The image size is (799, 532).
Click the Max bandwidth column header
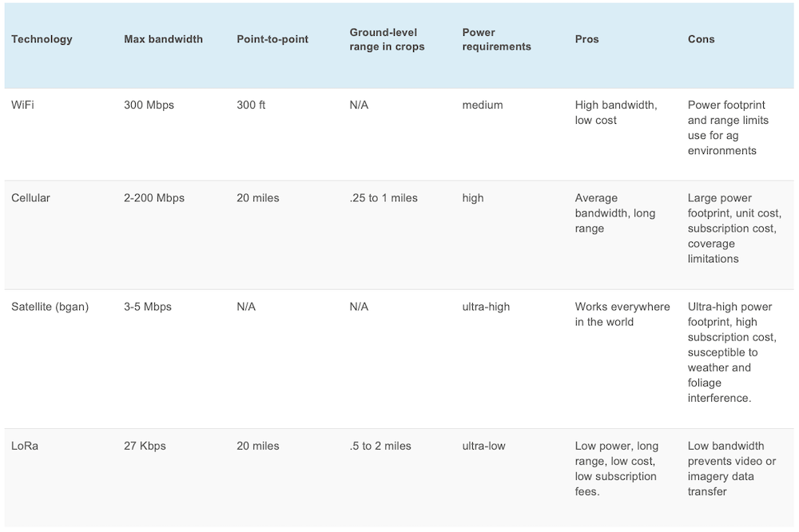coord(163,39)
